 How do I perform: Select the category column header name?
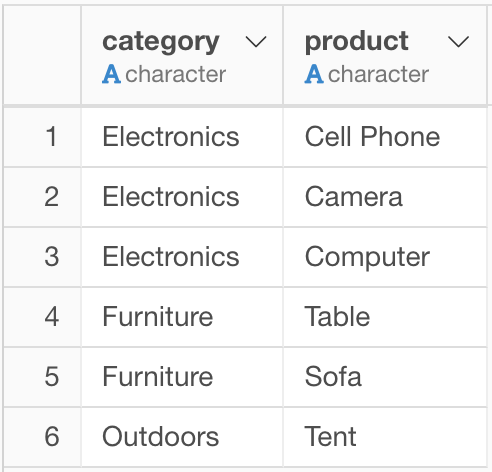click(x=161, y=43)
